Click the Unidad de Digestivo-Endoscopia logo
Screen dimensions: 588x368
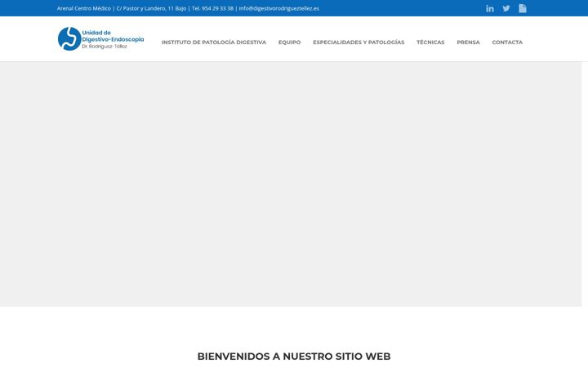101,38
